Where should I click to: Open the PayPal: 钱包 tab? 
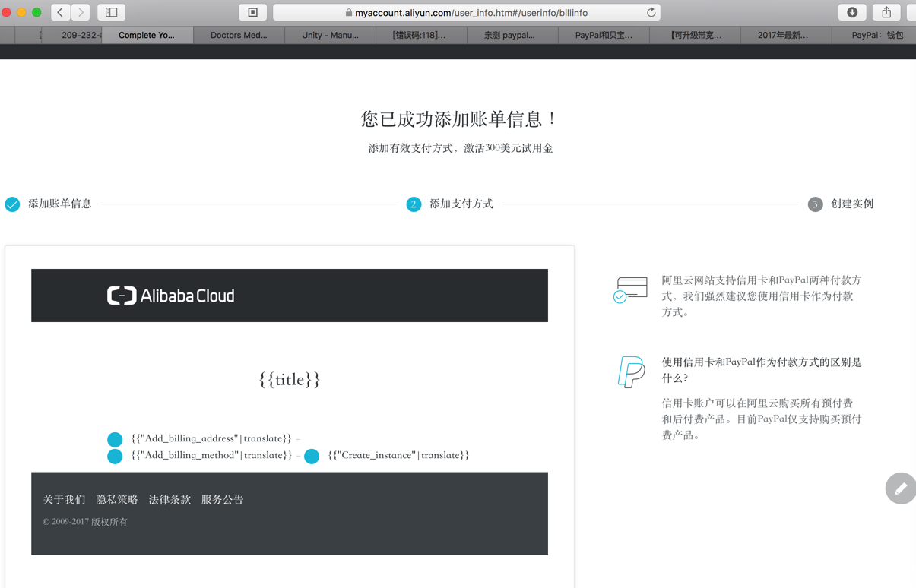pos(877,35)
